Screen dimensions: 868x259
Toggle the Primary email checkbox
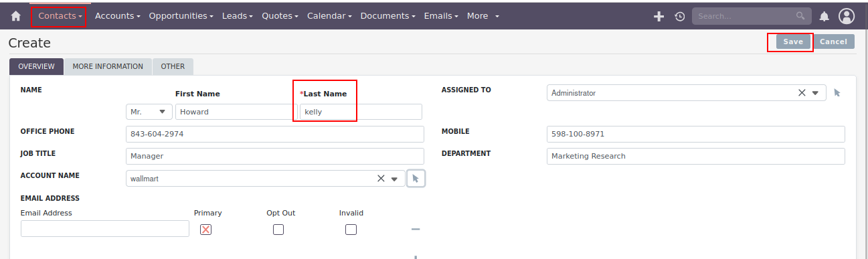tap(205, 230)
